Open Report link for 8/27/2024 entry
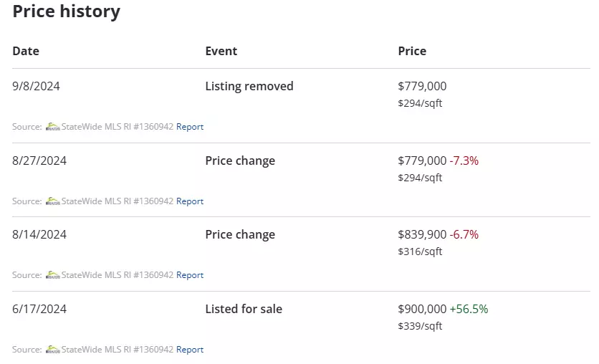 coord(190,201)
